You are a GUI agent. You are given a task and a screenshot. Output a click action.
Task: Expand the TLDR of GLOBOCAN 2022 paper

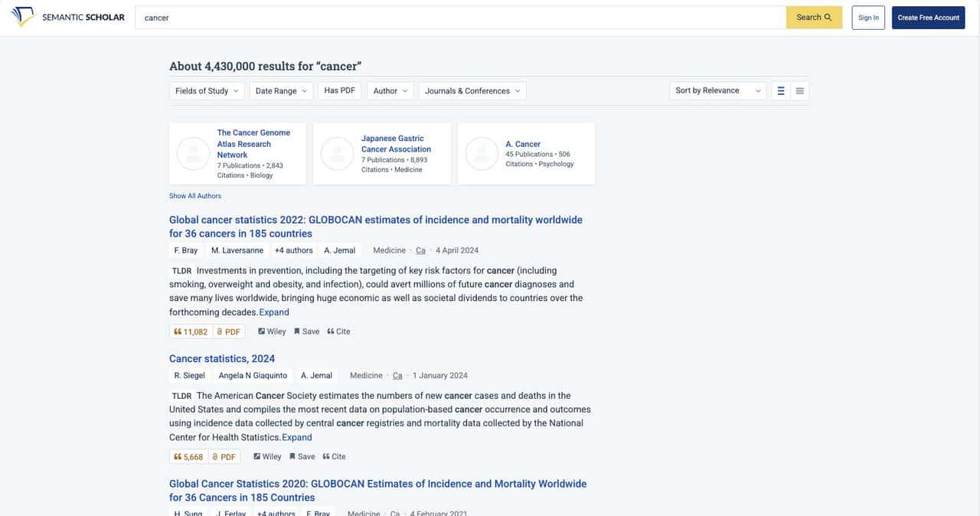(274, 312)
